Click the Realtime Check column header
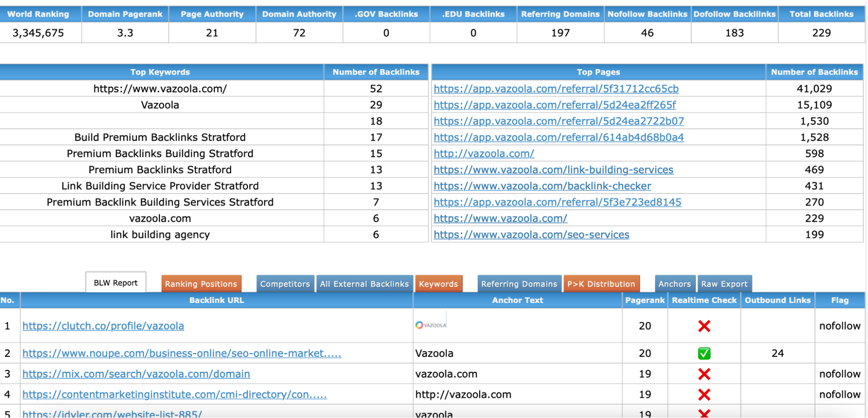The height and width of the screenshot is (418, 868). tap(704, 300)
